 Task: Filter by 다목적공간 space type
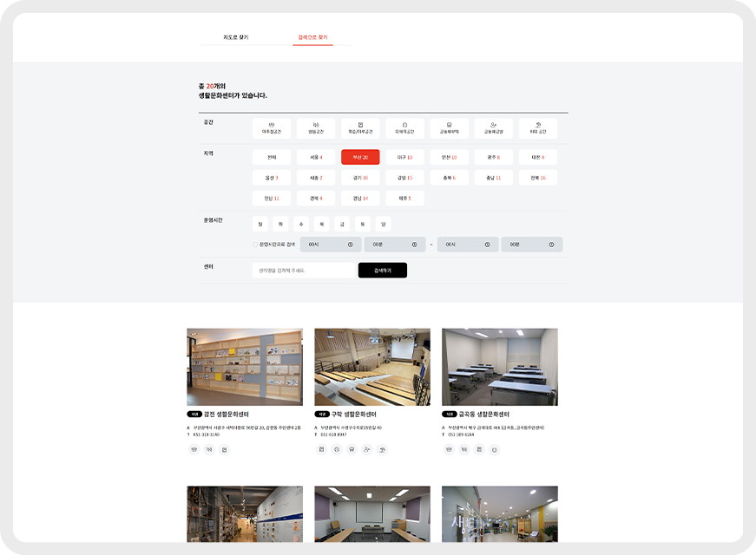tap(404, 128)
